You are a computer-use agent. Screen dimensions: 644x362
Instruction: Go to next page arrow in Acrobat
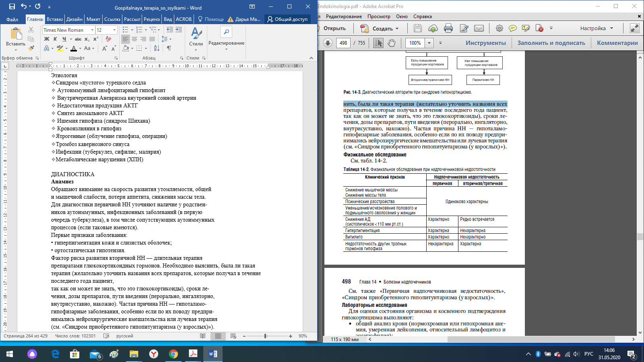pyautogui.click(x=328, y=43)
